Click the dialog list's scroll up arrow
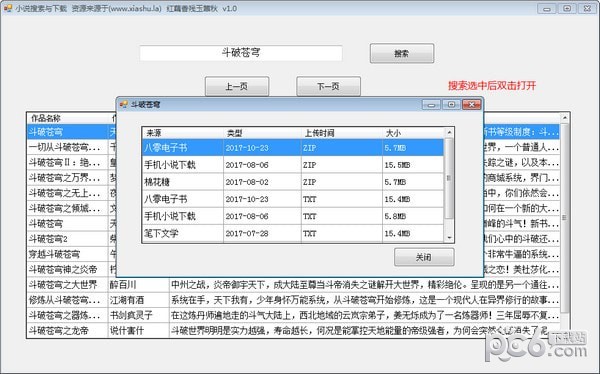This screenshot has height=374, width=600. (449, 132)
